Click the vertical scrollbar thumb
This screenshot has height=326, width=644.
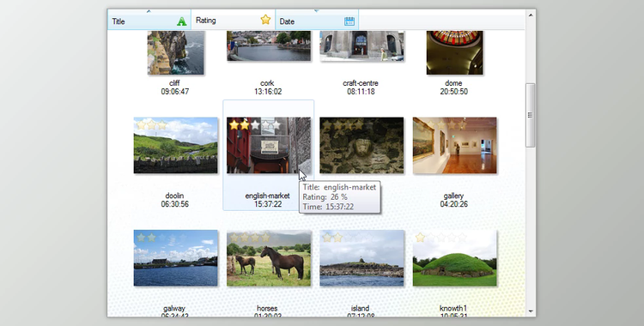tap(531, 115)
